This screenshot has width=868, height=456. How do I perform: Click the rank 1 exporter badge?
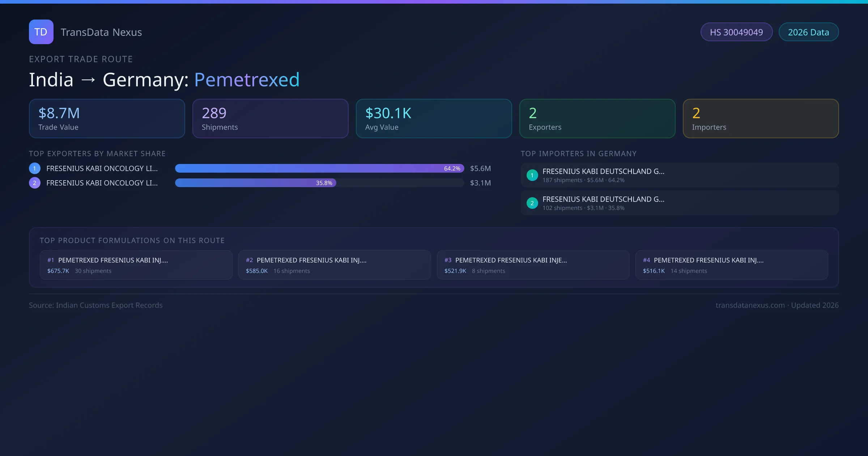(x=35, y=168)
